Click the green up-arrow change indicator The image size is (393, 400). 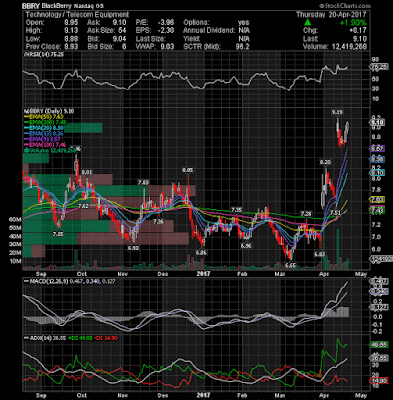pyautogui.click(x=308, y=23)
